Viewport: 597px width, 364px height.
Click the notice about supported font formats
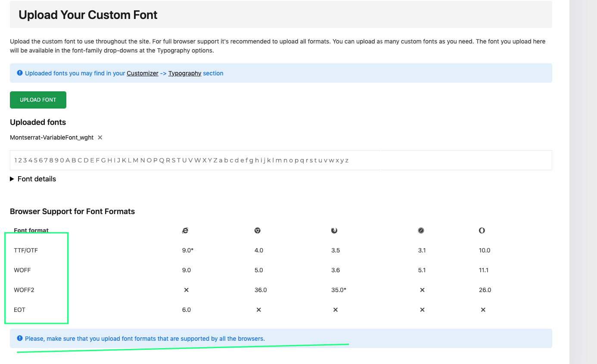(281, 339)
